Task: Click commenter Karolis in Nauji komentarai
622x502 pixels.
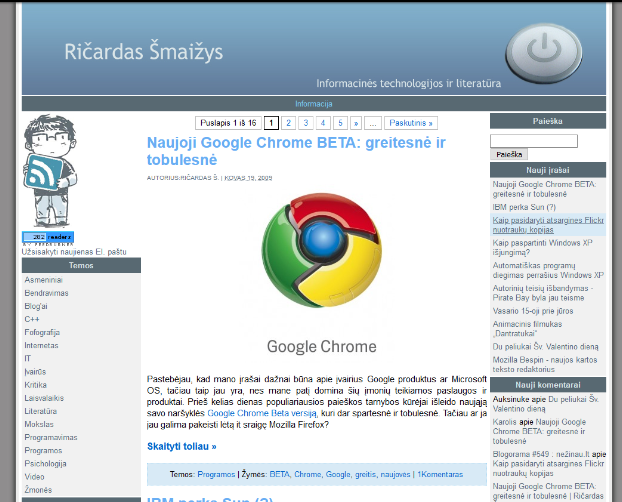Action: (505, 422)
